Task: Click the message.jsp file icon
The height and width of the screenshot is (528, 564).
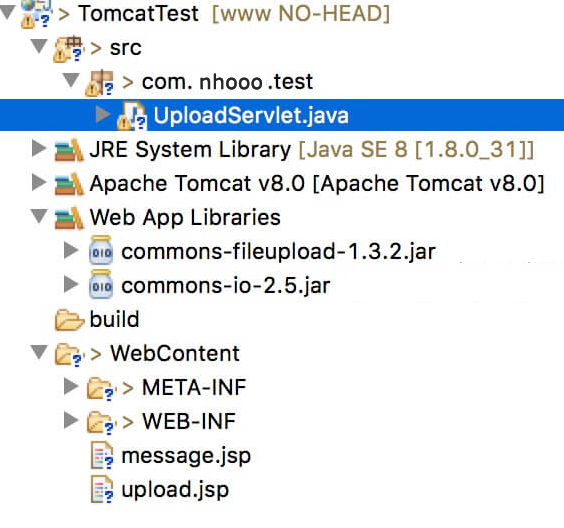Action: [x=102, y=455]
